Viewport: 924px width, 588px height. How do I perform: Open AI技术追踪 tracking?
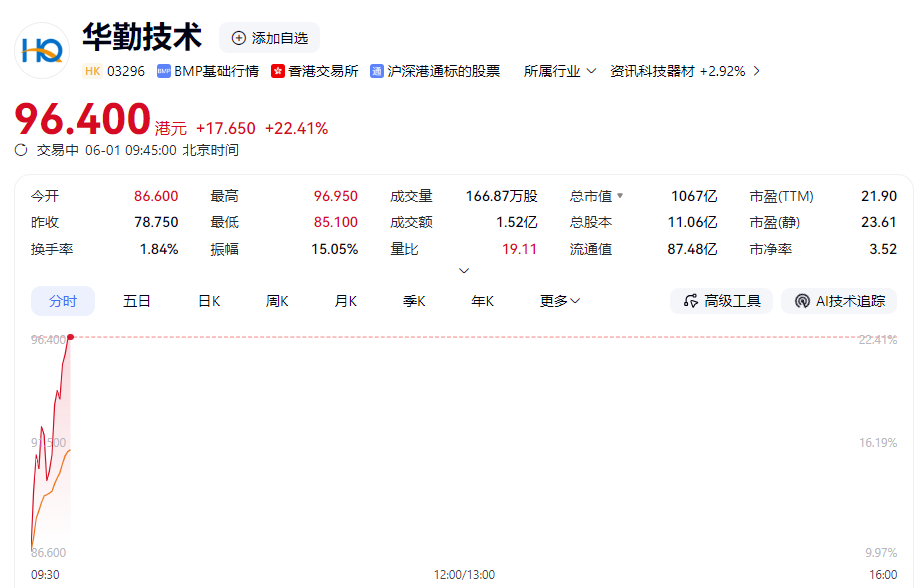(839, 301)
